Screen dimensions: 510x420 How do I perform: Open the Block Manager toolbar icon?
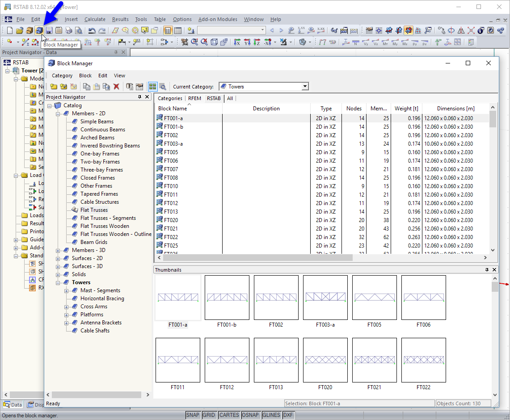point(39,30)
